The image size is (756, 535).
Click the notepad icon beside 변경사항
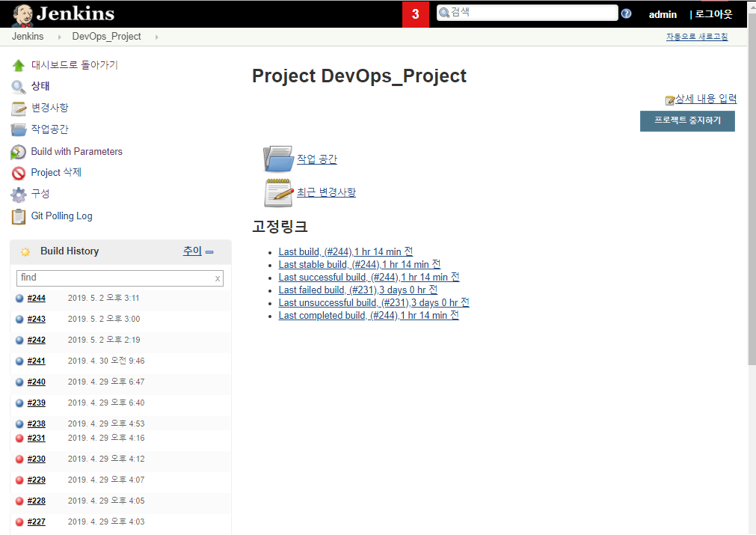19,108
